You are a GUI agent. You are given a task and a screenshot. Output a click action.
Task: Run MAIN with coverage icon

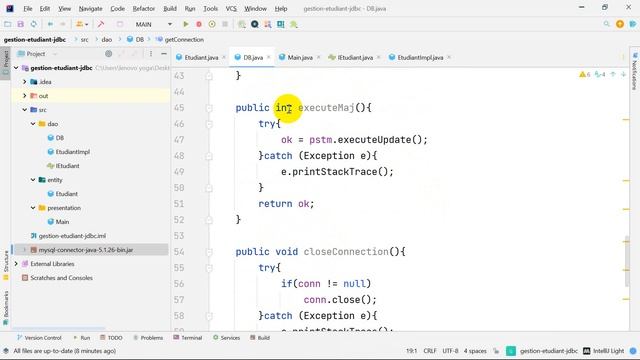coord(212,24)
